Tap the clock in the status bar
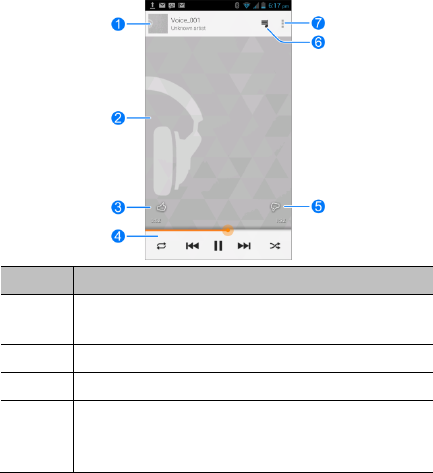Viewport: 433px width, 473px height. tap(279, 6)
